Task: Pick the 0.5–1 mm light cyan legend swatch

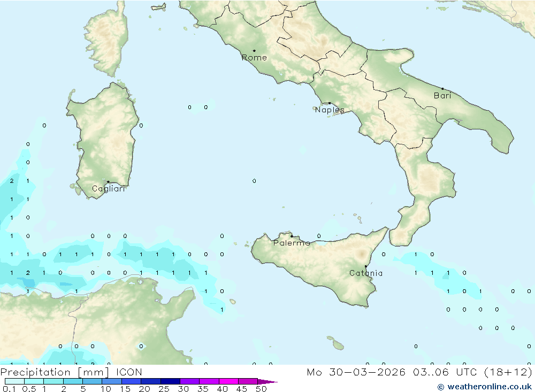Action: pyautogui.click(x=34, y=381)
